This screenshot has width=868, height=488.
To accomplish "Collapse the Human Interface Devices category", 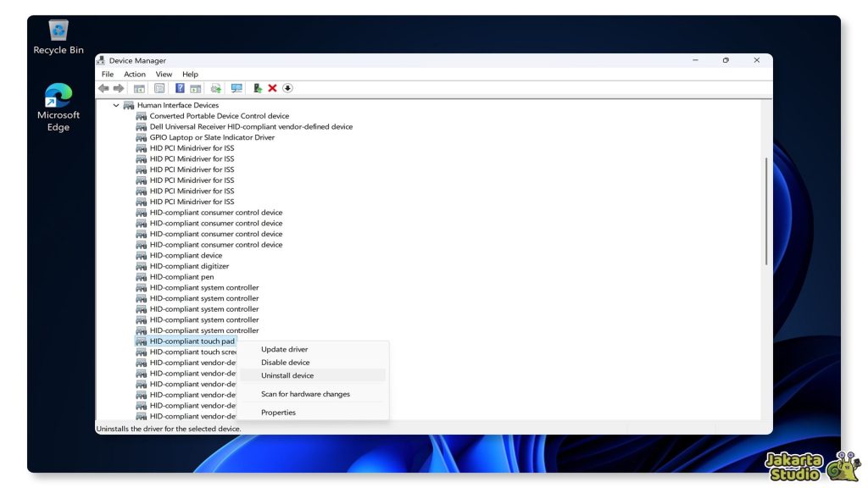I will pyautogui.click(x=116, y=104).
